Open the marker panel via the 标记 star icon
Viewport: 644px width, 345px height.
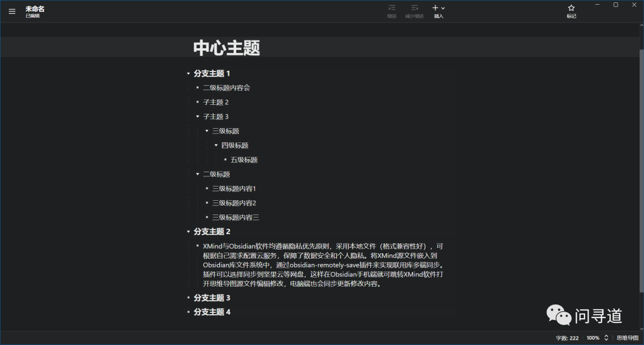click(571, 8)
